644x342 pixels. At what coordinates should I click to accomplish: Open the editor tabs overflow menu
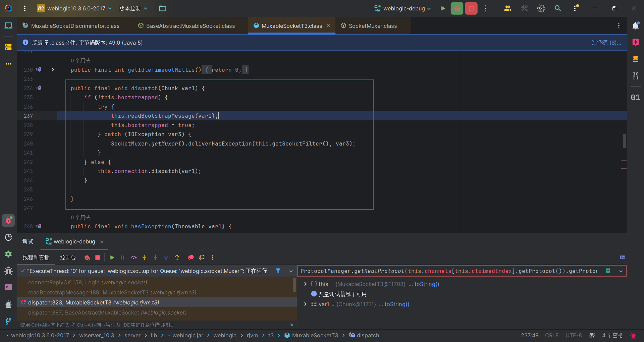click(x=619, y=25)
